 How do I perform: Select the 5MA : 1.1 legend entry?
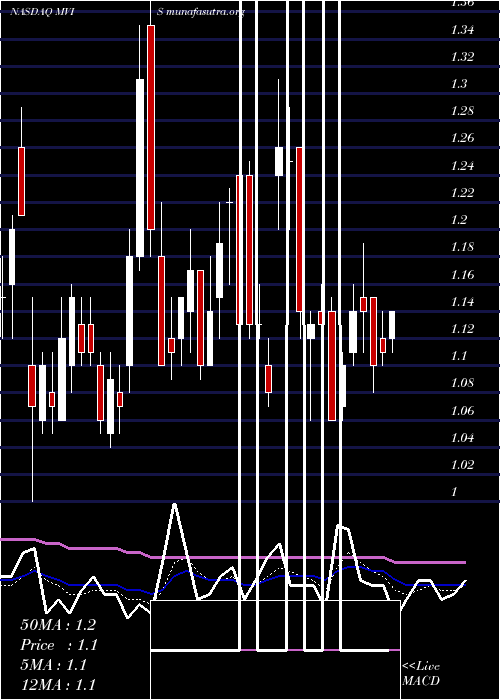(53, 665)
